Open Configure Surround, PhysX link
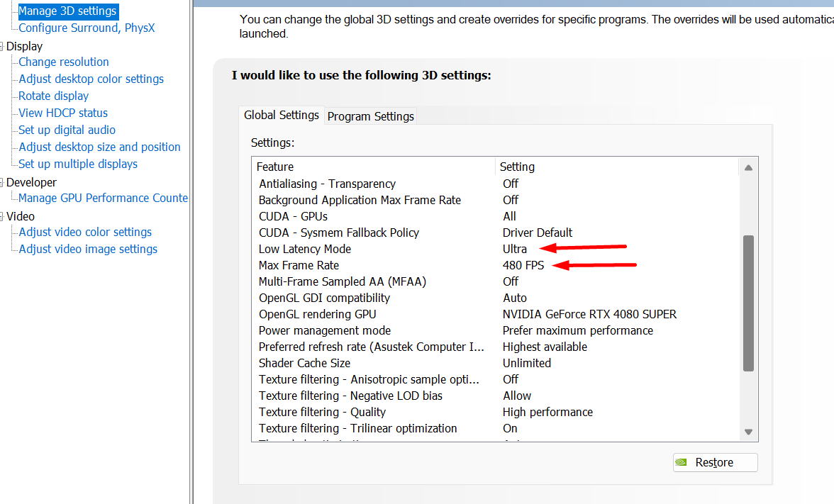The width and height of the screenshot is (834, 504). (87, 28)
